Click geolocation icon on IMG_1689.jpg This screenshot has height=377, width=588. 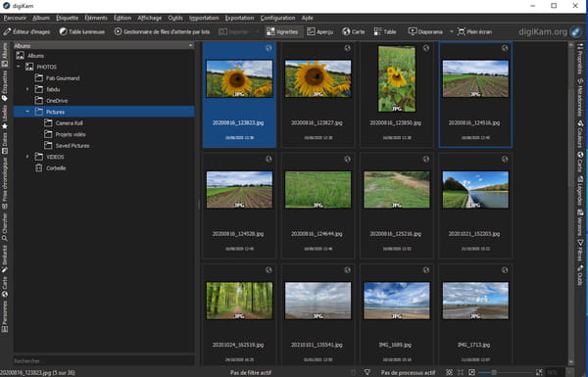coord(426,270)
